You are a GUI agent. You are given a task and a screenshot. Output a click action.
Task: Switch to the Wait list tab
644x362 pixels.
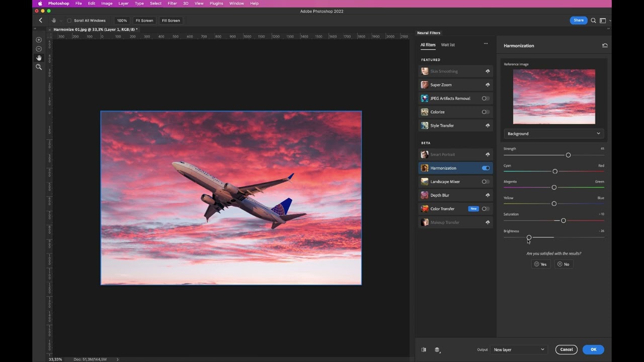(x=448, y=45)
